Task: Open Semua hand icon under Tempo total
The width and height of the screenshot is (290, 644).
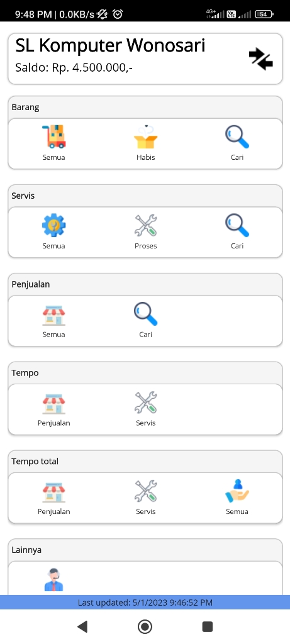Action: pyautogui.click(x=237, y=491)
